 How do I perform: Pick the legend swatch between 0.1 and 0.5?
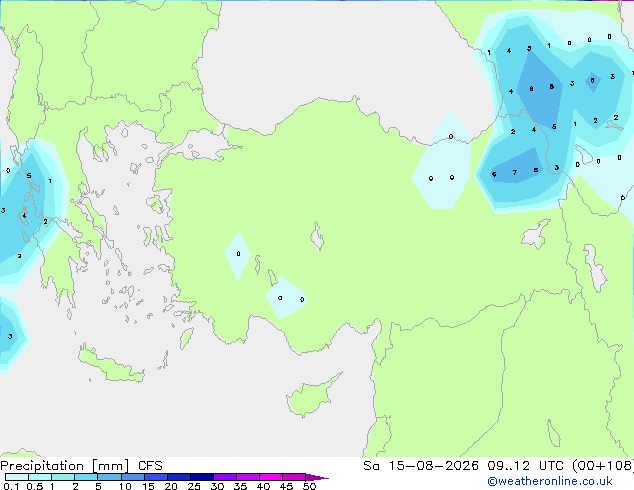[x=17, y=477]
